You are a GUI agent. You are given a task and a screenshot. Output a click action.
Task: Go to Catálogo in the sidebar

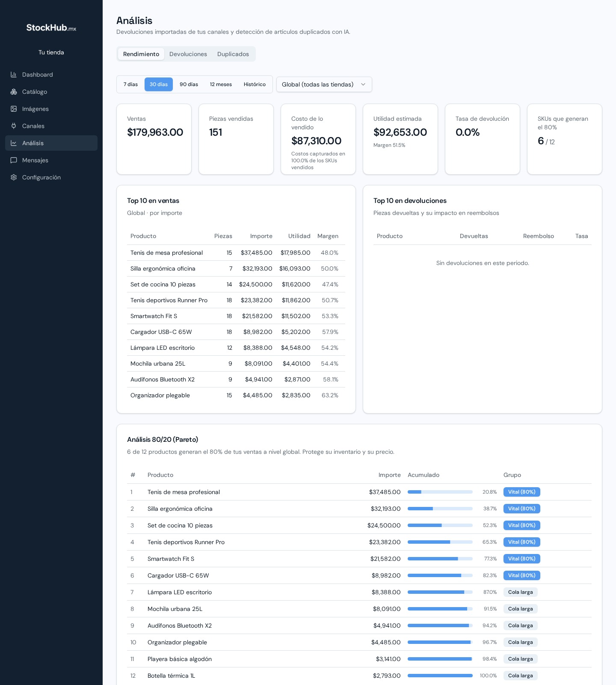[x=51, y=92]
